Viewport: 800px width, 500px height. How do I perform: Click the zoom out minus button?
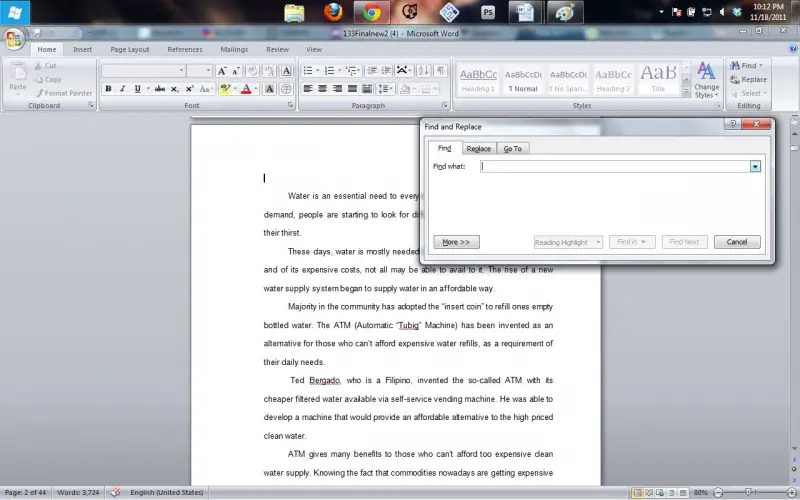tap(718, 493)
